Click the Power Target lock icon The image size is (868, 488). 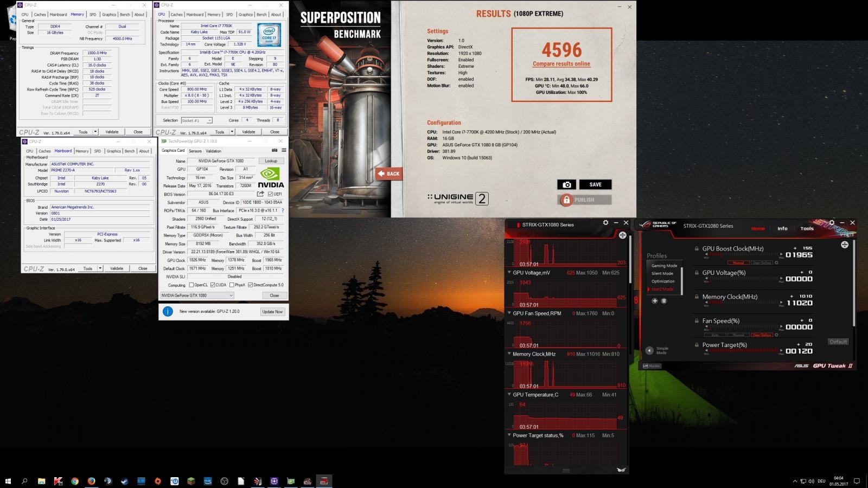(697, 344)
